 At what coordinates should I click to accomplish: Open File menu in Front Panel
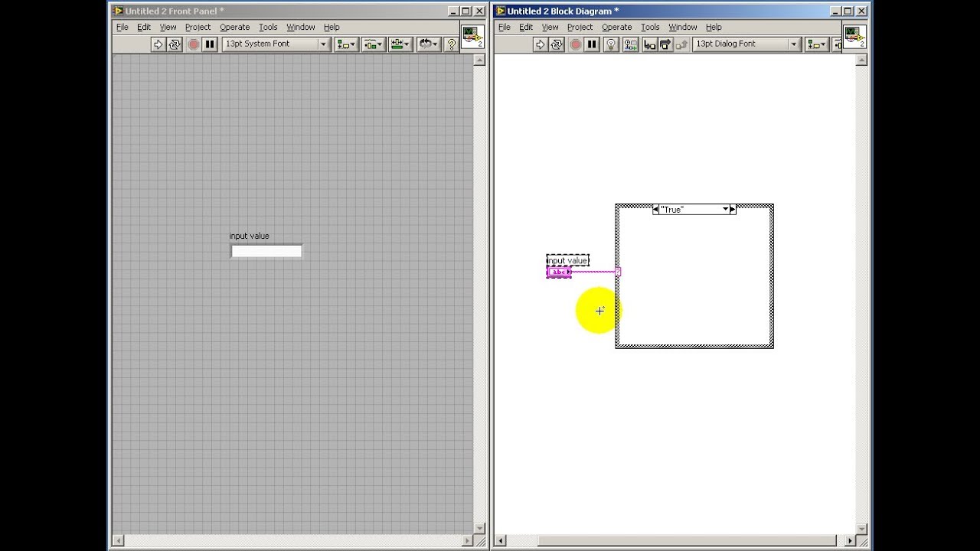(x=122, y=27)
